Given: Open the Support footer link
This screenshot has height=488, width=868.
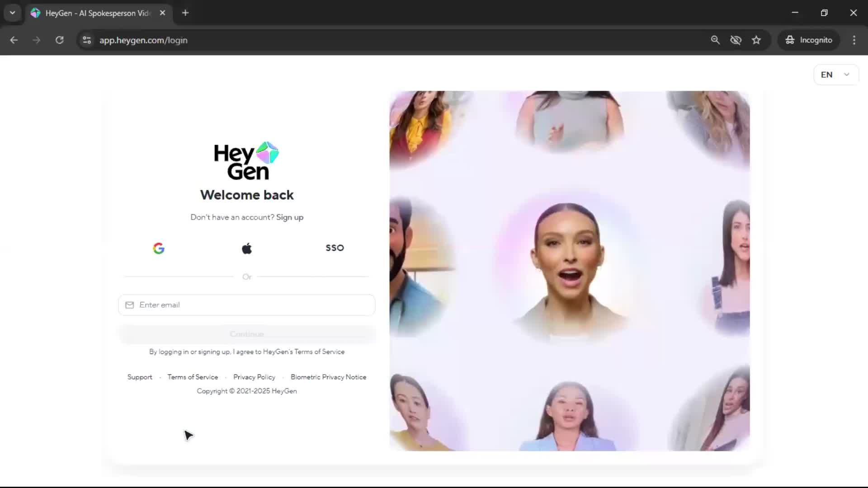Looking at the screenshot, I should tap(140, 377).
